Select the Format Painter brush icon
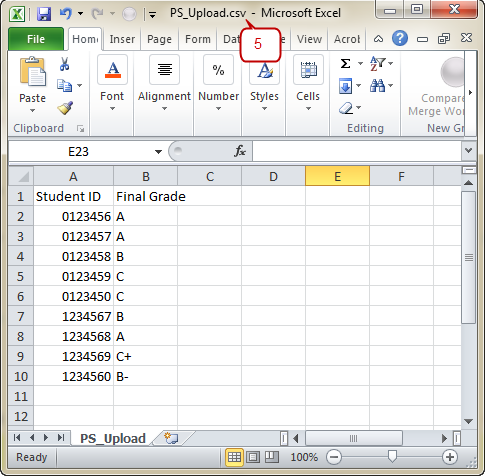The height and width of the screenshot is (476, 485). click(x=65, y=108)
